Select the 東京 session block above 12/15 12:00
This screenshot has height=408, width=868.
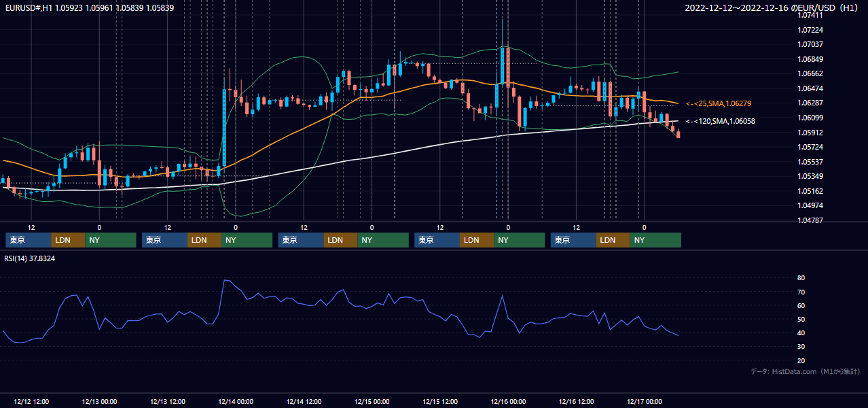(437, 240)
